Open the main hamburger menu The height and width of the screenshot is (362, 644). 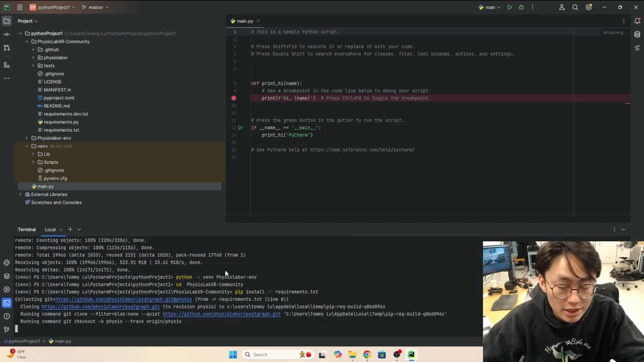20,8
